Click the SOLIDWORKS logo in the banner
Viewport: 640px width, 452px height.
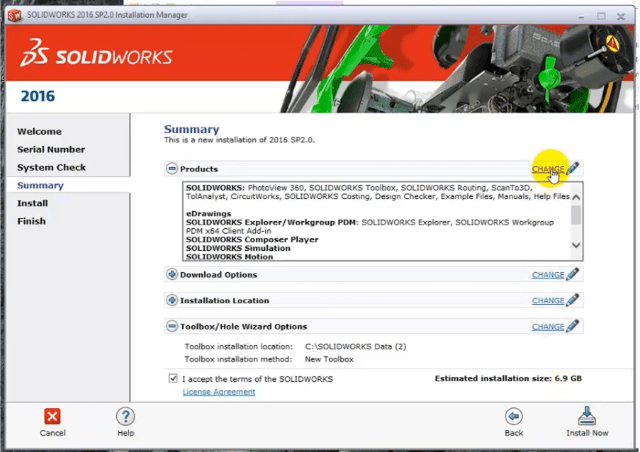tap(96, 53)
